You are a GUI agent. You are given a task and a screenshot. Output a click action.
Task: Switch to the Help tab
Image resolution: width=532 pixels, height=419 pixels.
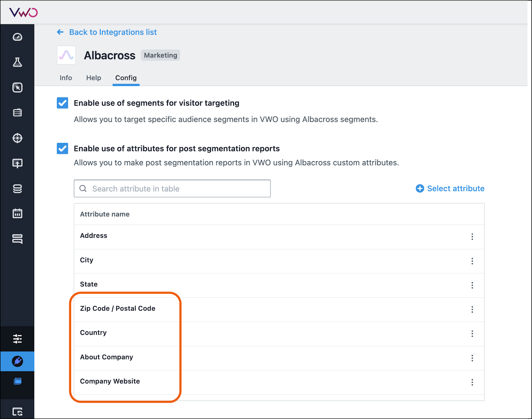coord(93,78)
